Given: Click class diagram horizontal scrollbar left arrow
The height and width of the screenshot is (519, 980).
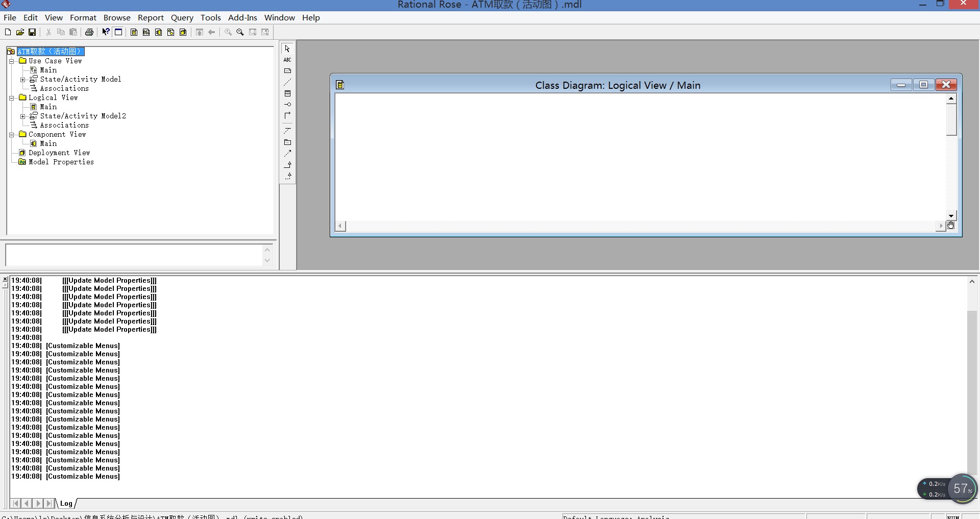Looking at the screenshot, I should (340, 226).
